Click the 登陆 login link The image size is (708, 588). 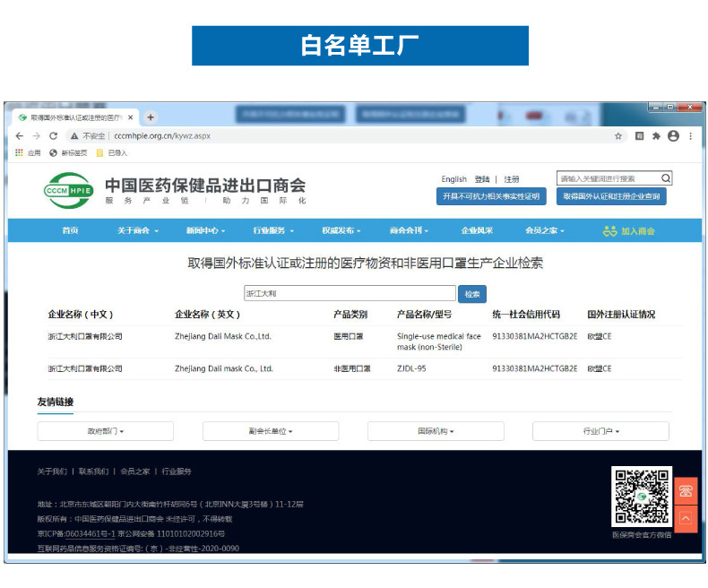point(482,179)
